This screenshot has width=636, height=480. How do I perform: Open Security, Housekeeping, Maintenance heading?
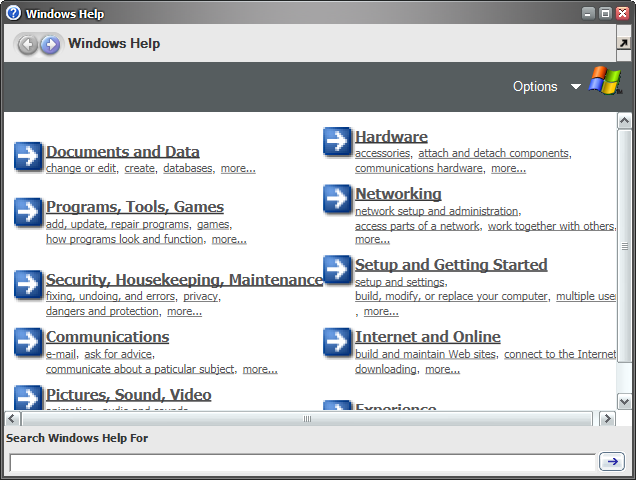coord(184,280)
